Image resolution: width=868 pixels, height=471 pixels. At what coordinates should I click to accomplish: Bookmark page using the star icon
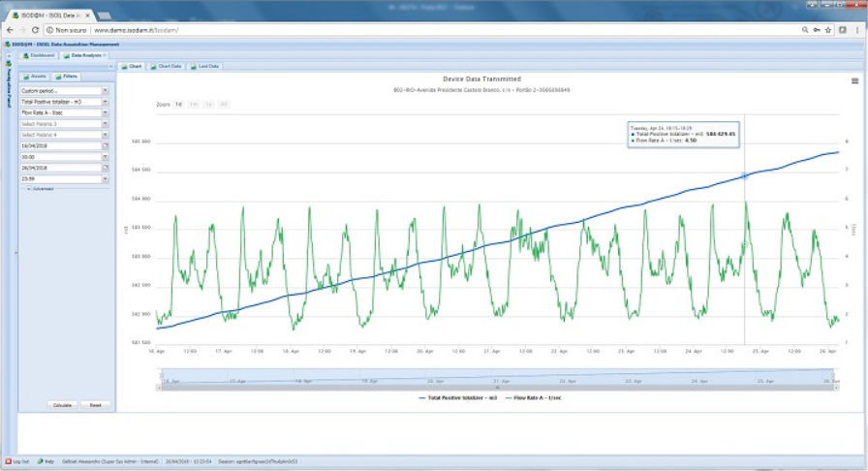coord(828,30)
